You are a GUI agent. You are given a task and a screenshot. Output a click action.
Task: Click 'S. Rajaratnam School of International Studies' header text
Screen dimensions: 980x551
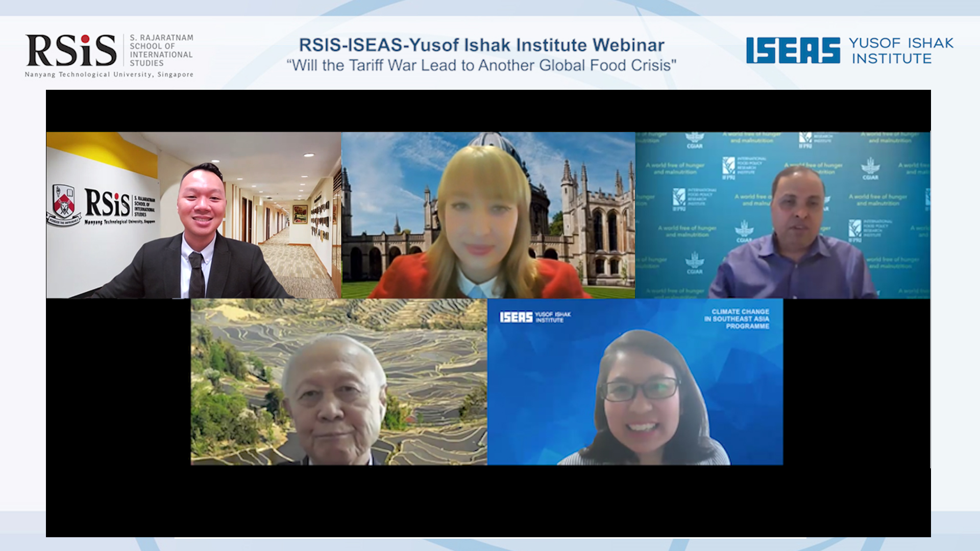pos(161,51)
